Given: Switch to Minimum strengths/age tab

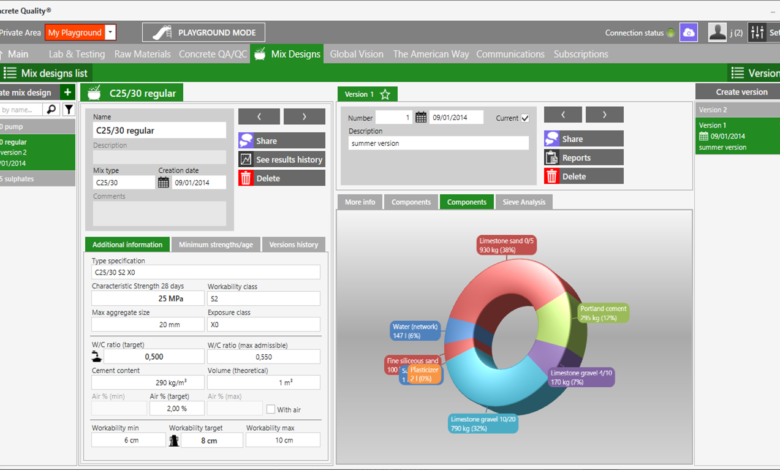Looking at the screenshot, I should coord(216,244).
